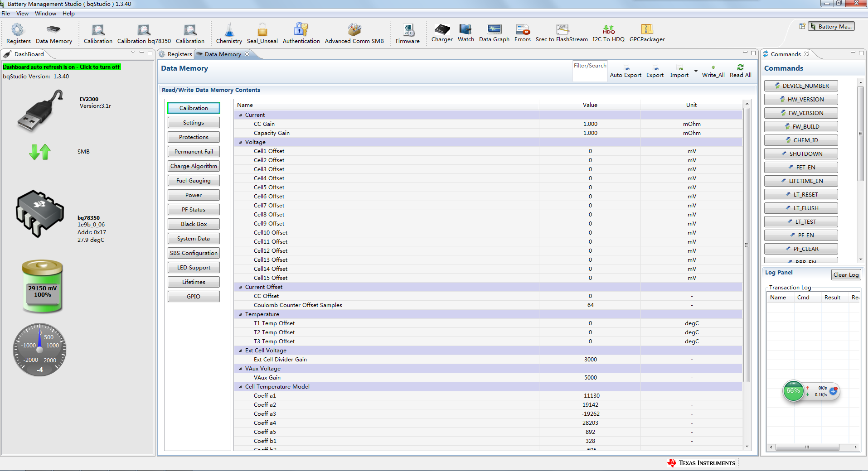868x471 pixels.
Task: Launch the Data Graph tool
Action: [494, 30]
